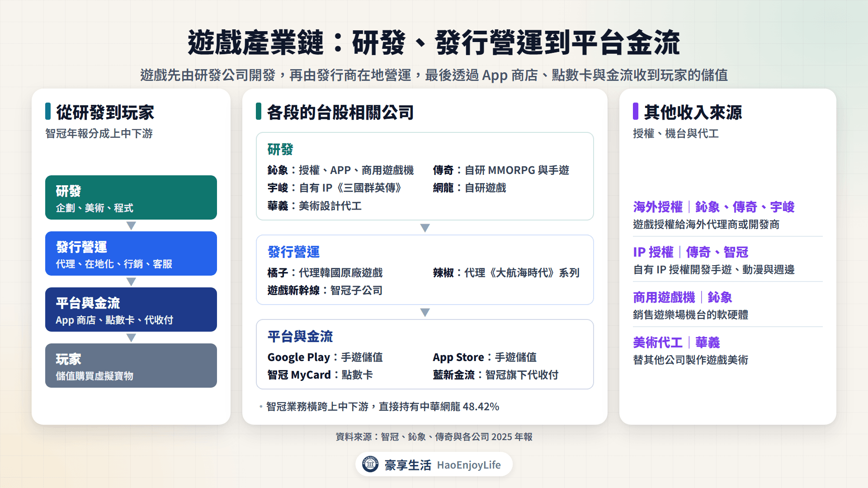
Task: Click 自有 IP 授權開發手遊、動漫與週邊 description
Action: 714,269
